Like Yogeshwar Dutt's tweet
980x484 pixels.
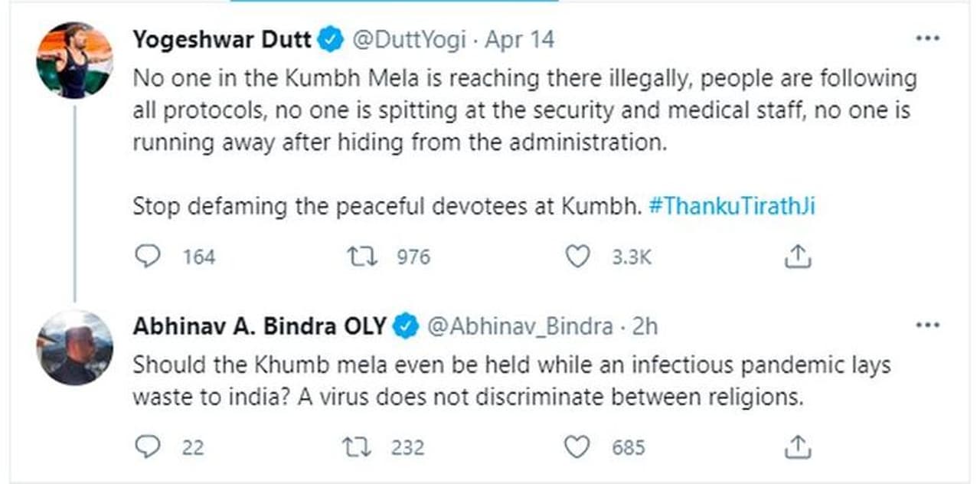pyautogui.click(x=577, y=257)
